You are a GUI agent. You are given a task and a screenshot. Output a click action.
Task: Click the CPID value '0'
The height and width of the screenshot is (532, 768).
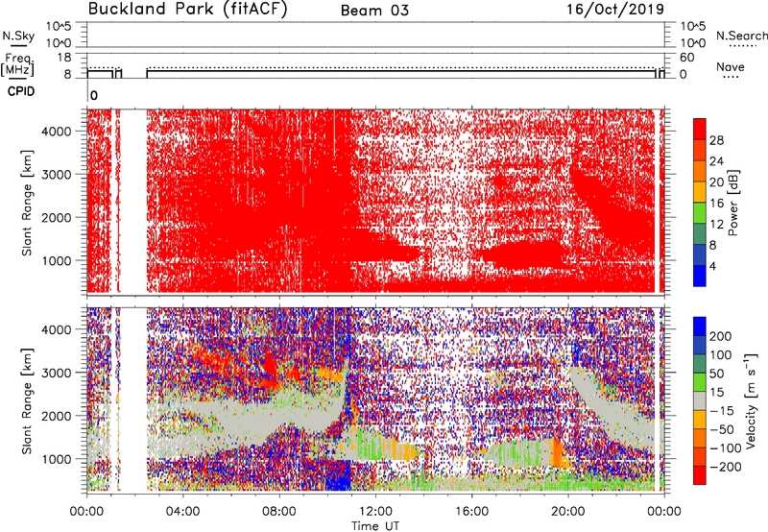click(94, 95)
